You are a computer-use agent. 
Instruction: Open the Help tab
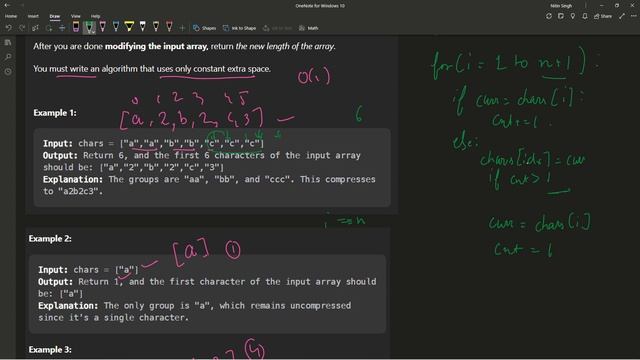pos(96,16)
